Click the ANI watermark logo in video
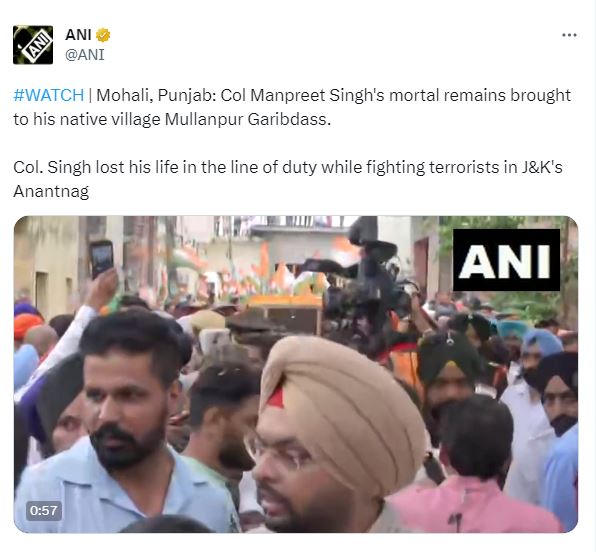596x552 pixels. tap(506, 260)
